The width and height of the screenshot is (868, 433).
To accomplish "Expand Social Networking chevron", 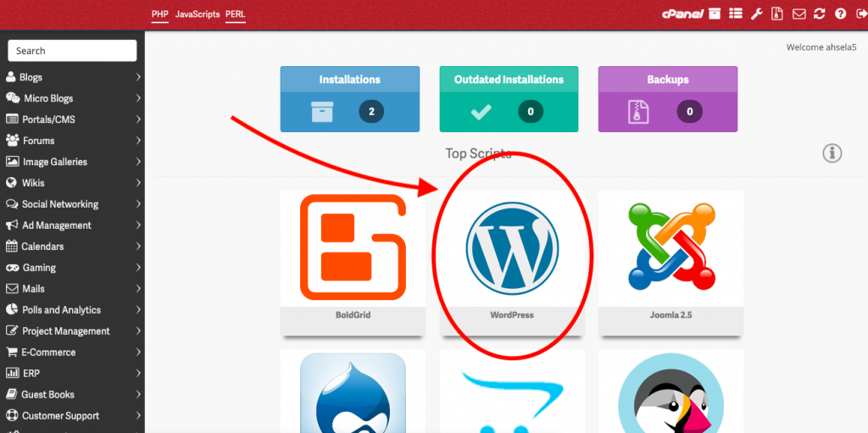I will pos(138,203).
